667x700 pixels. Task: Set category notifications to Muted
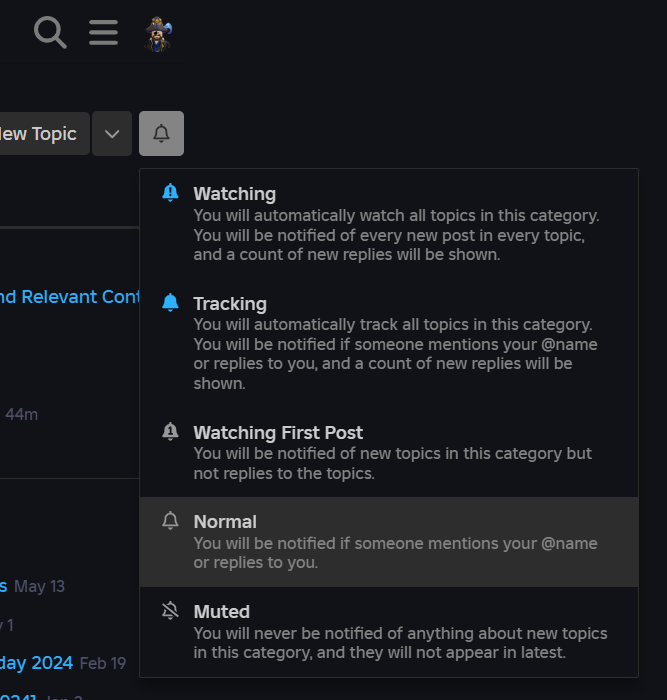click(389, 632)
